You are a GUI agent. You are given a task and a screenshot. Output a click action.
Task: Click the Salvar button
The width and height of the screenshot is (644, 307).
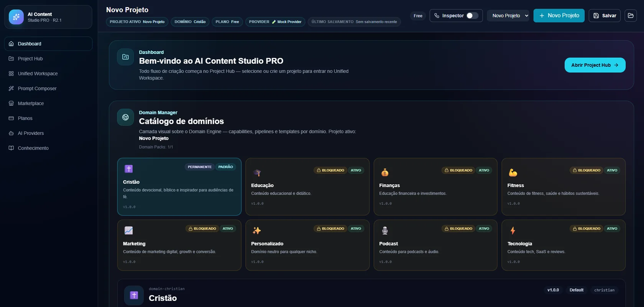click(605, 16)
